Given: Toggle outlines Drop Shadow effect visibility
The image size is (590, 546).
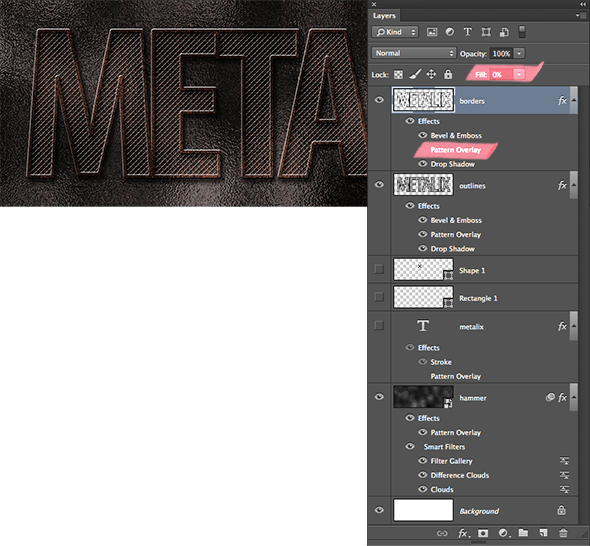Looking at the screenshot, I should click(423, 248).
